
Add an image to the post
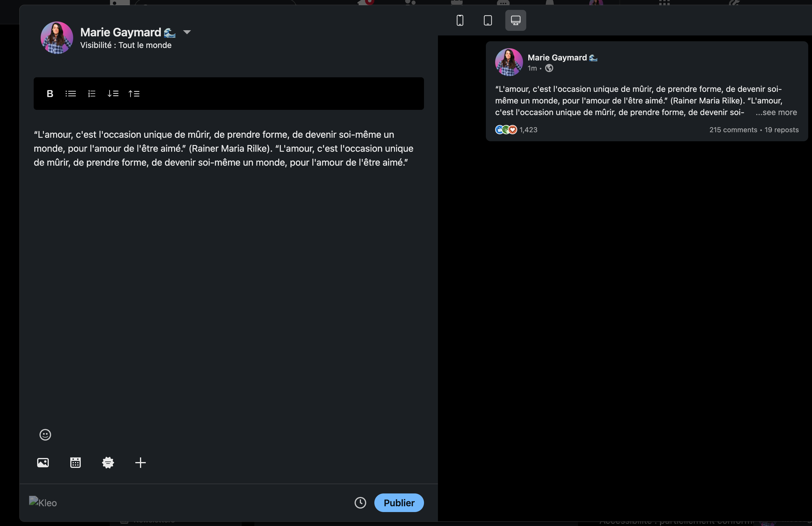click(43, 463)
